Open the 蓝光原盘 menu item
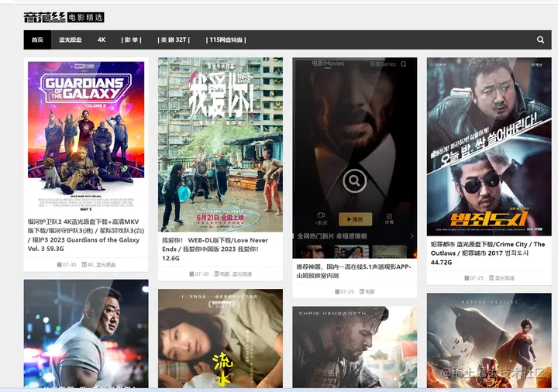Viewport: 558px width, 392px height. [71, 40]
